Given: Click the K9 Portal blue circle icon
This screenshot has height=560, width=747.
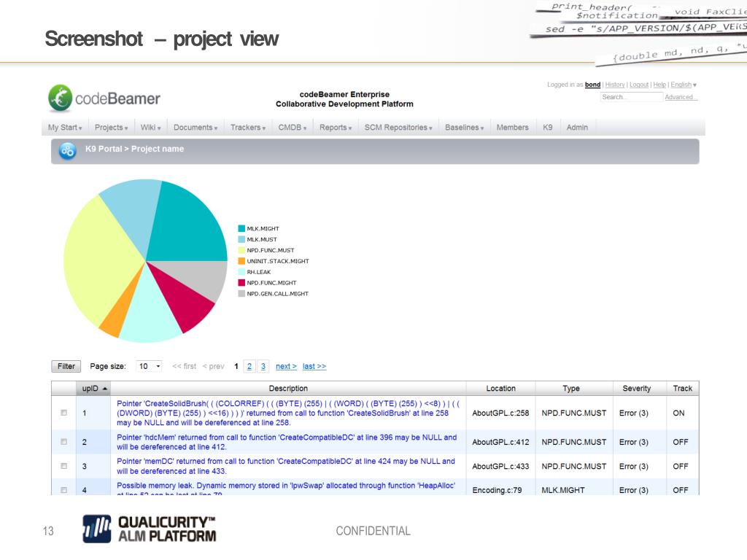Looking at the screenshot, I should (68, 151).
